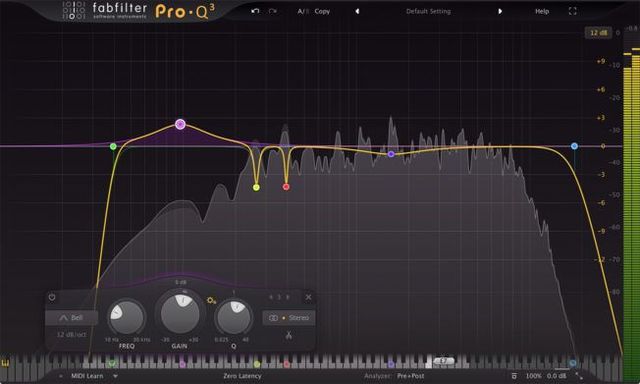Open the 12 dB/oct slope selector
Viewport: 640px width, 384px height.
coord(71,334)
